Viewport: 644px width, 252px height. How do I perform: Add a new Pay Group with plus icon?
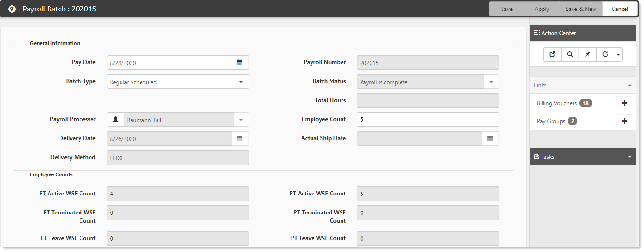[x=625, y=121]
